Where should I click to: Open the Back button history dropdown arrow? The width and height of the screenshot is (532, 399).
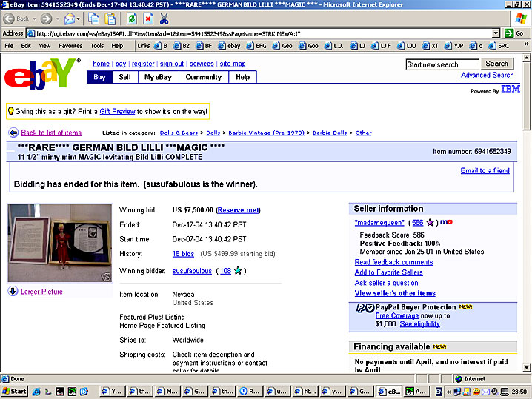tap(35, 19)
